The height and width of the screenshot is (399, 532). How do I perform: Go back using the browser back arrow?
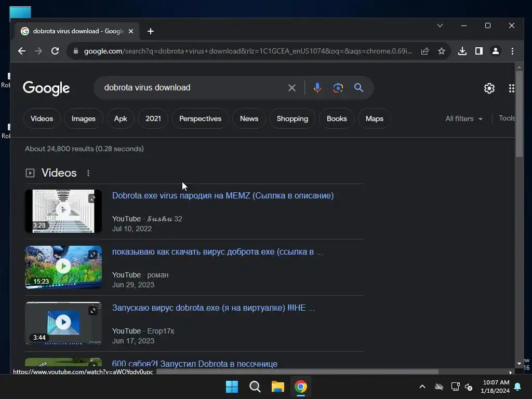pos(22,51)
